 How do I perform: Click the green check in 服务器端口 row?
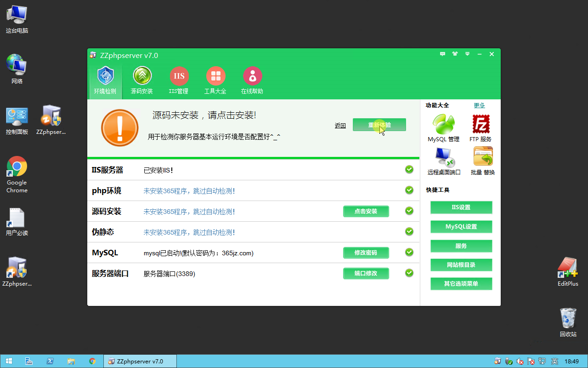409,273
